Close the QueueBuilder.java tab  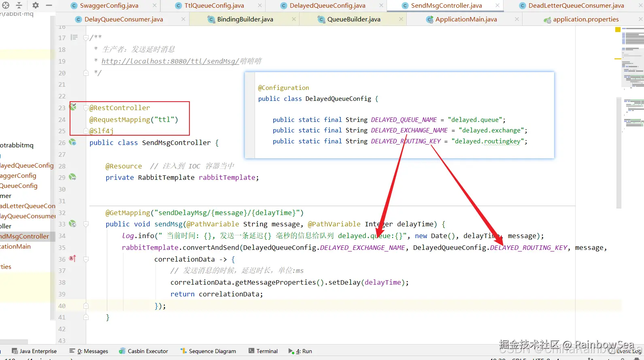tap(401, 19)
